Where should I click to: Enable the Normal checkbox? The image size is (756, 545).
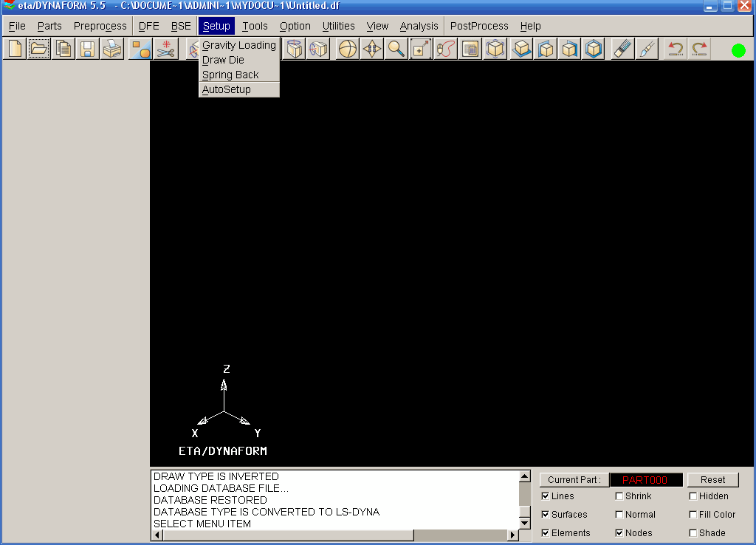click(x=619, y=515)
